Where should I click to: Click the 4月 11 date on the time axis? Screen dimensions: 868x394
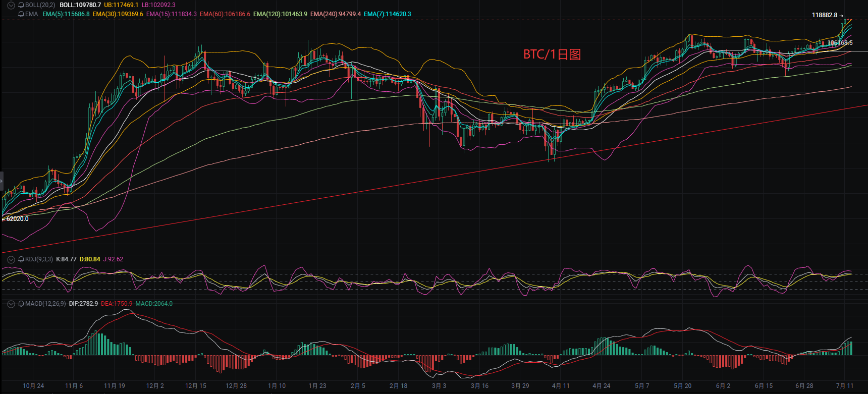click(x=561, y=386)
